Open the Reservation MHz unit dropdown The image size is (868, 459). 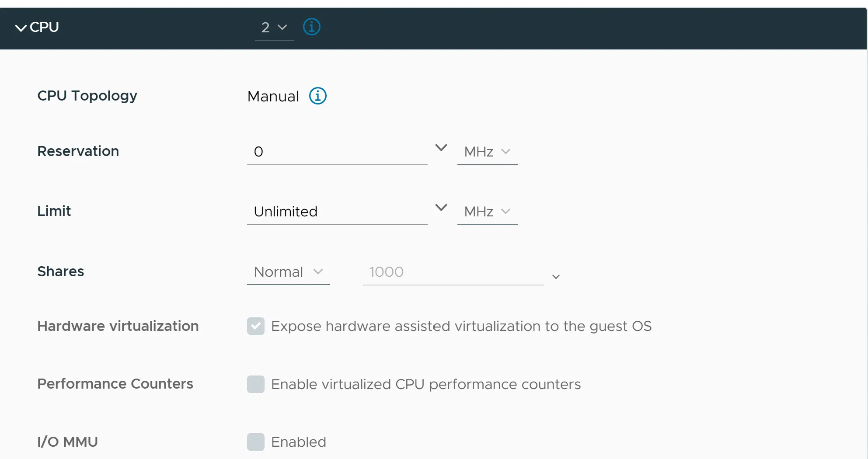click(x=487, y=152)
